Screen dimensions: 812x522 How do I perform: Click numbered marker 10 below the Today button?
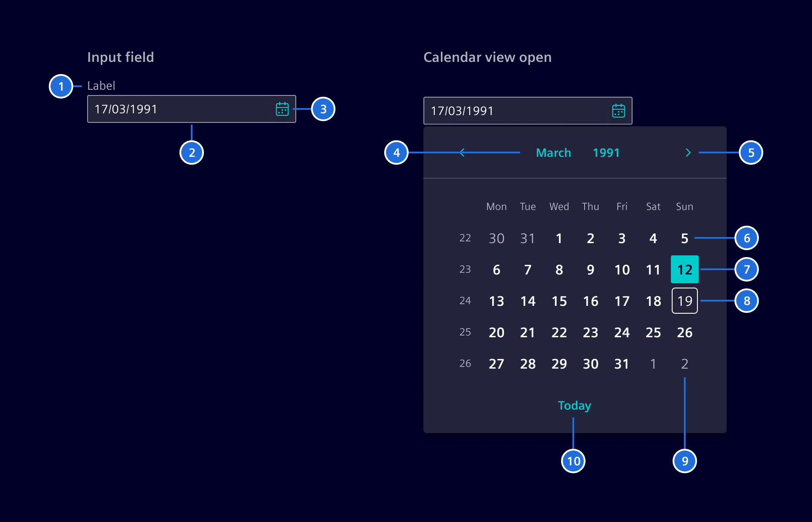(x=573, y=461)
